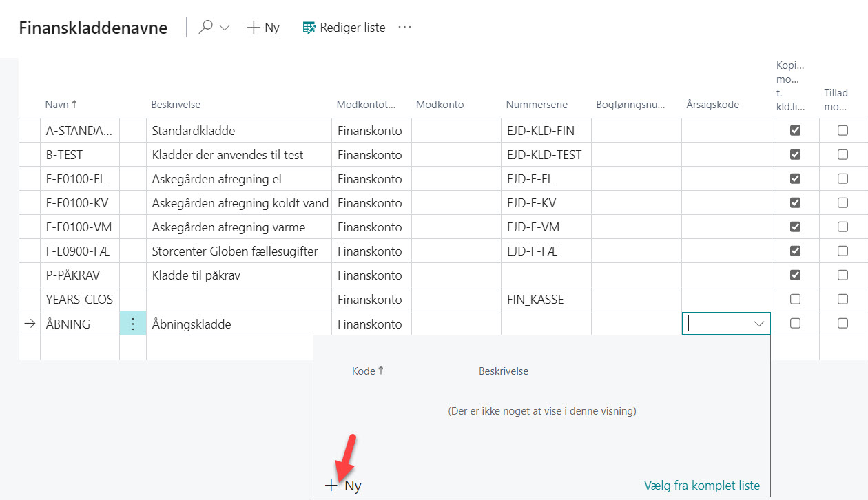Image resolution: width=868 pixels, height=500 pixels.
Task: Enable Tillad checkbox for B-TEST row
Action: 843,155
